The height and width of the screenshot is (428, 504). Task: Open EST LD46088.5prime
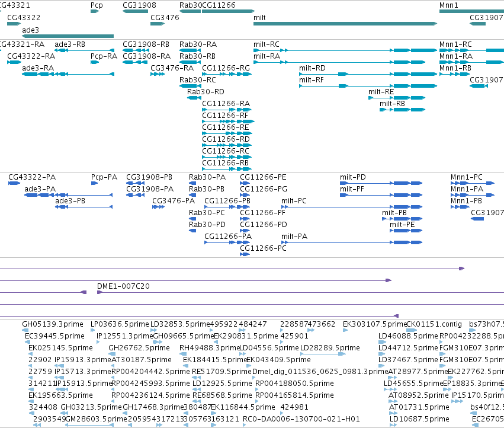[408, 336]
